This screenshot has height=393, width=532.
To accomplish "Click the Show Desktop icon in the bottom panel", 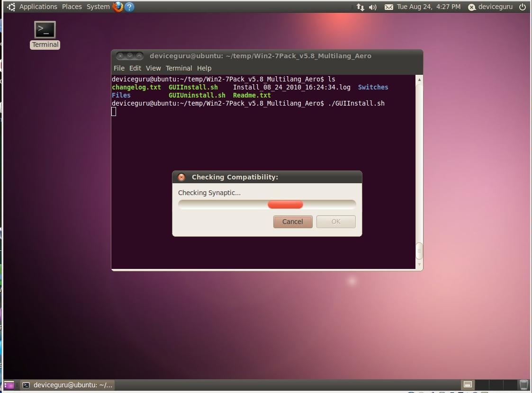I will 9,385.
